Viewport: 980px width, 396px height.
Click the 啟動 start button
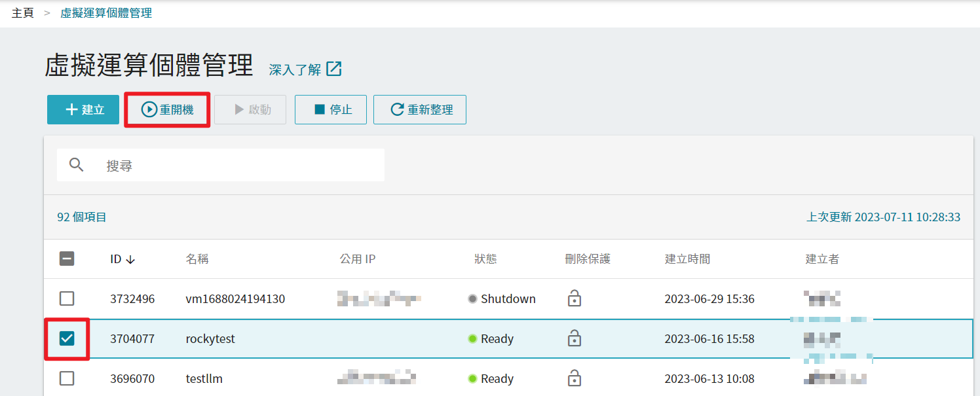[250, 109]
